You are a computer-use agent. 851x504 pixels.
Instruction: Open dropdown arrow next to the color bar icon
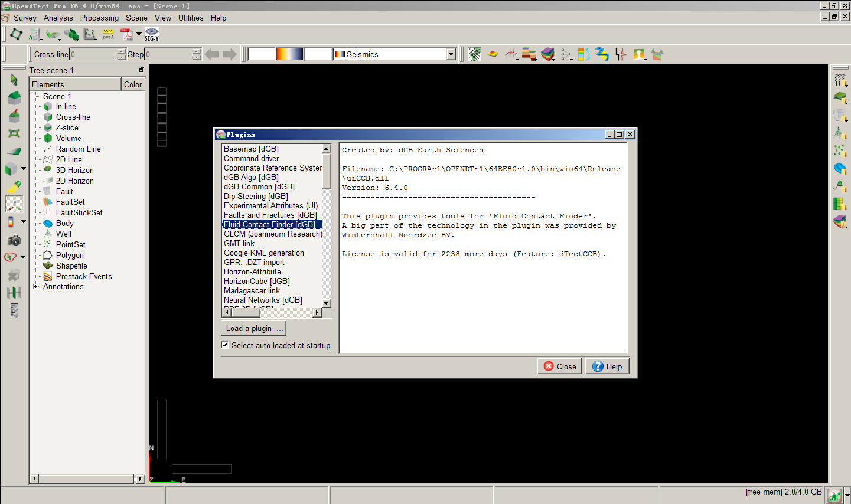[x=24, y=222]
